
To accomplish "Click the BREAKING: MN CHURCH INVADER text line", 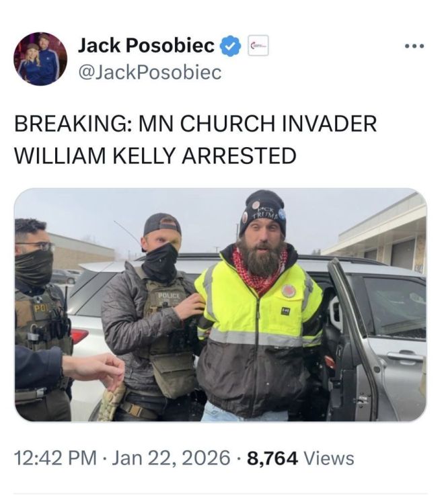I will 195,124.
